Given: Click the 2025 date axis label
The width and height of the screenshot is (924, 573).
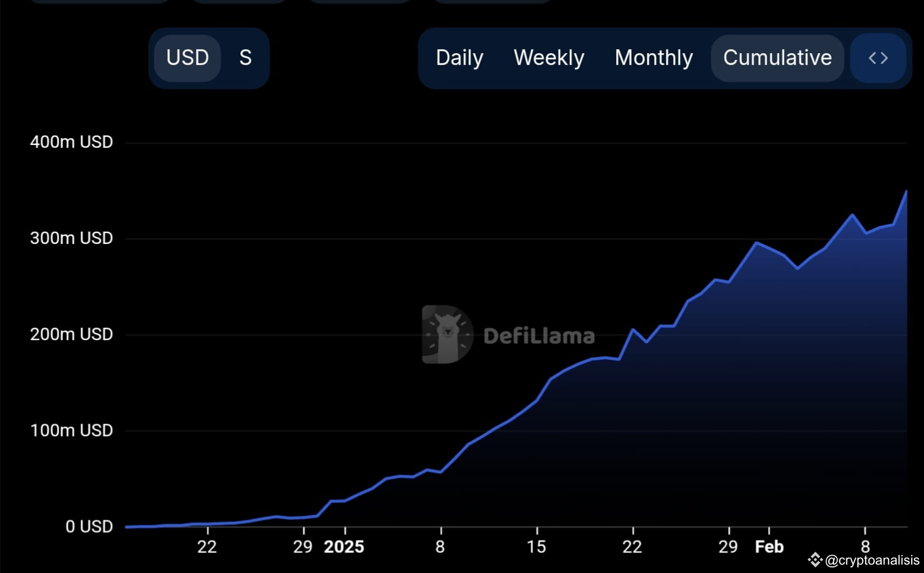Looking at the screenshot, I should pos(344,547).
